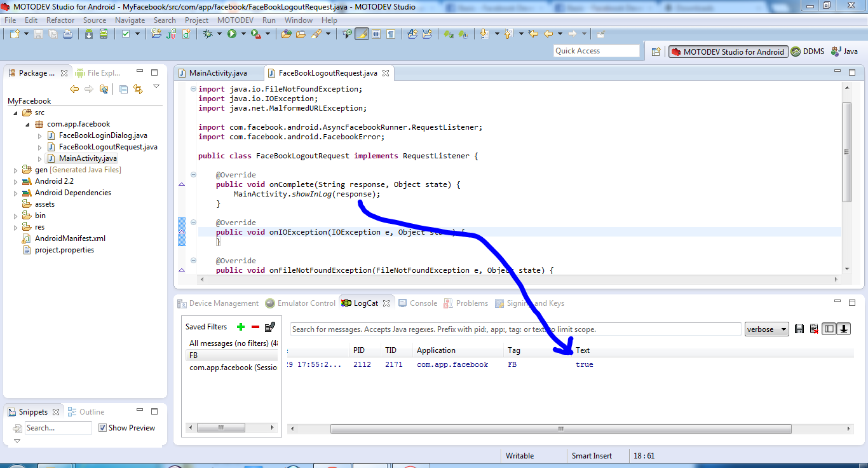
Task: Clear LogCat log icon
Action: pos(814,329)
